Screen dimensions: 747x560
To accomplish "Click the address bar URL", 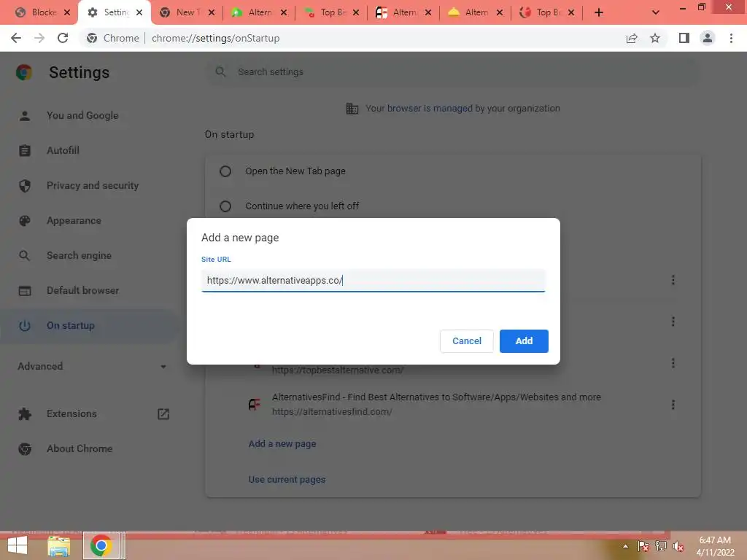I will click(x=215, y=38).
